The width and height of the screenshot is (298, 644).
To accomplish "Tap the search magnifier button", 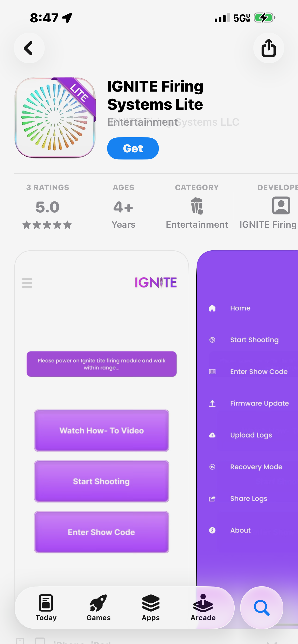I will click(262, 608).
